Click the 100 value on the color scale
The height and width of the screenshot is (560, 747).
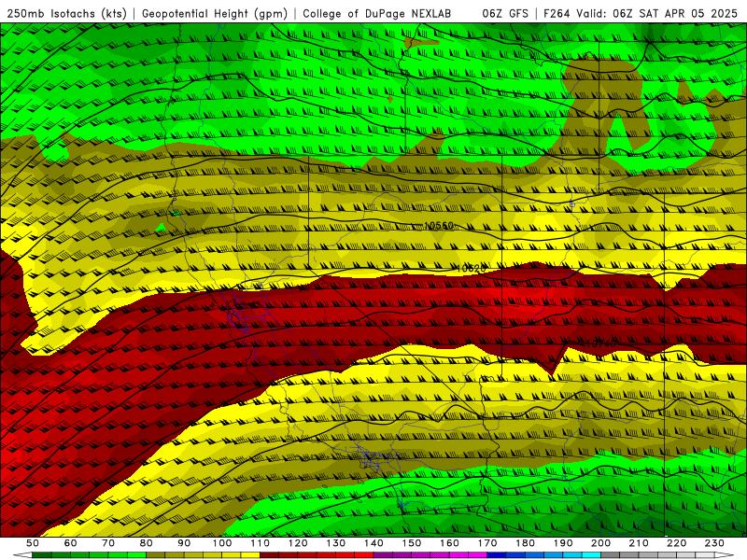click(222, 543)
